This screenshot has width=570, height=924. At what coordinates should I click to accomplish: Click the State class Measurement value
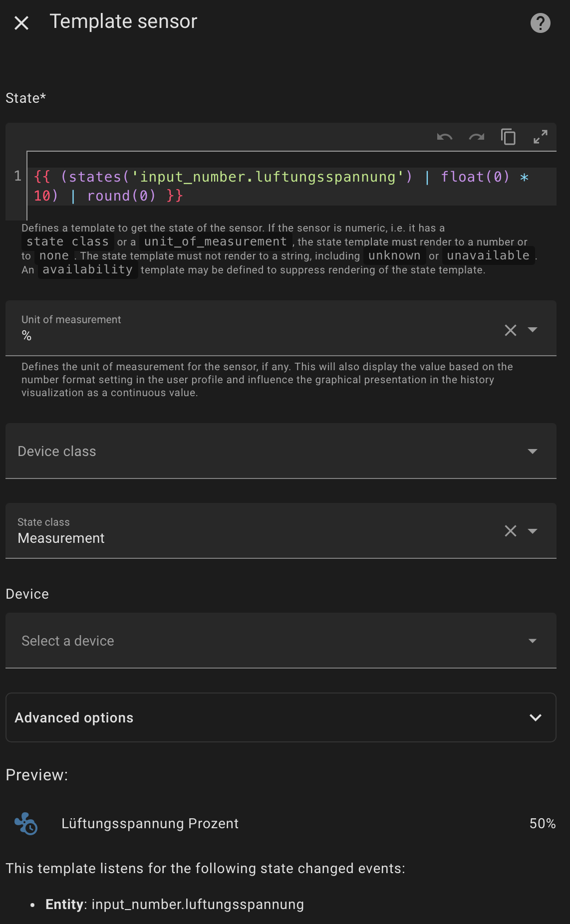click(x=61, y=538)
